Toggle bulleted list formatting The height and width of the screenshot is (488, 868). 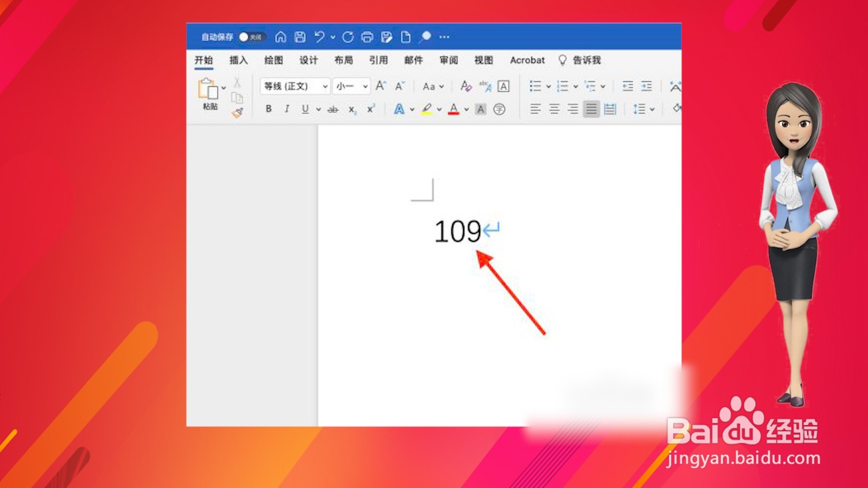coord(535,86)
